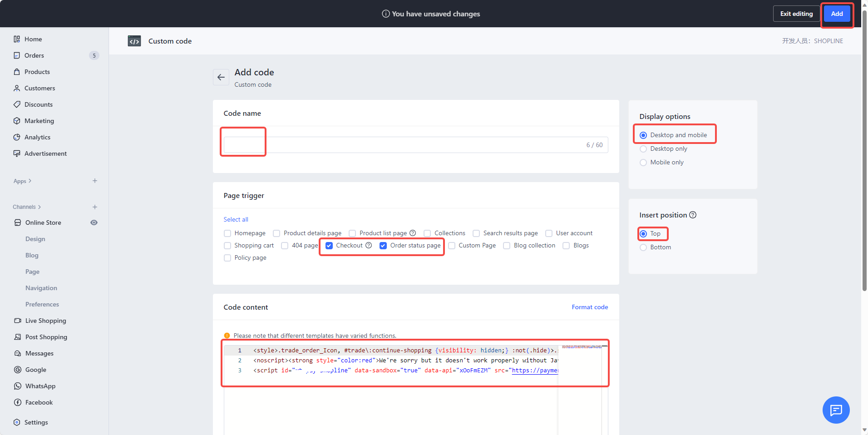Click the Code name input field
Viewport: 868px width, 435px height.
point(416,145)
